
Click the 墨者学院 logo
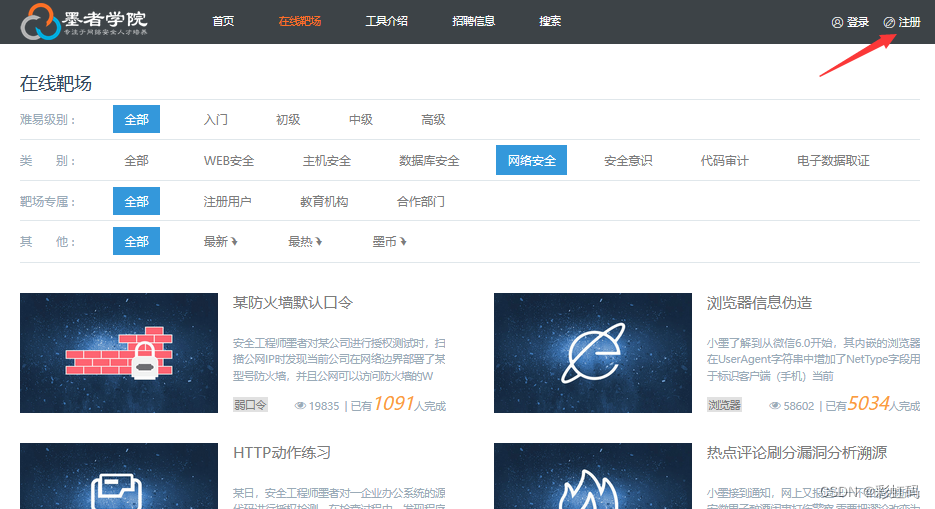point(84,21)
